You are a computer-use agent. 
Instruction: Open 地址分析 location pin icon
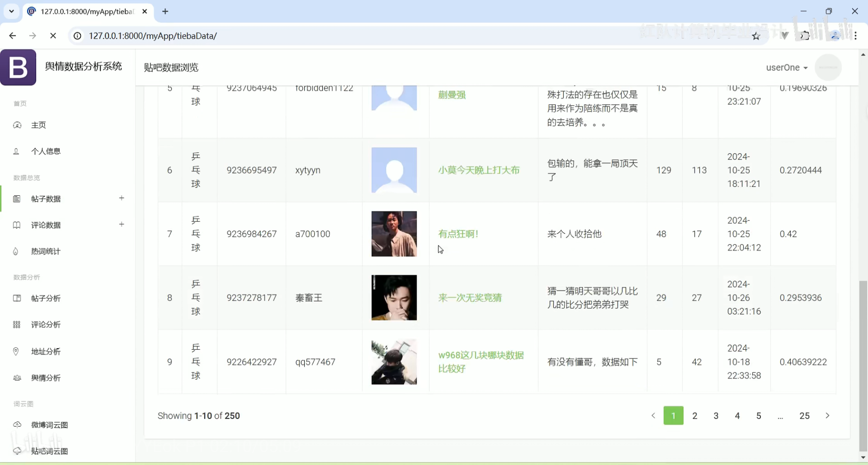coord(16,351)
